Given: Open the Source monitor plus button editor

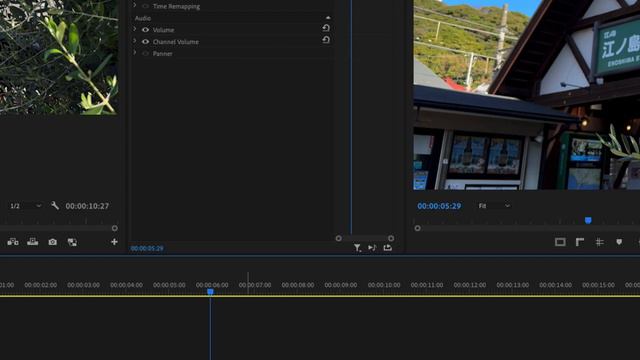Looking at the screenshot, I should pyautogui.click(x=114, y=242).
